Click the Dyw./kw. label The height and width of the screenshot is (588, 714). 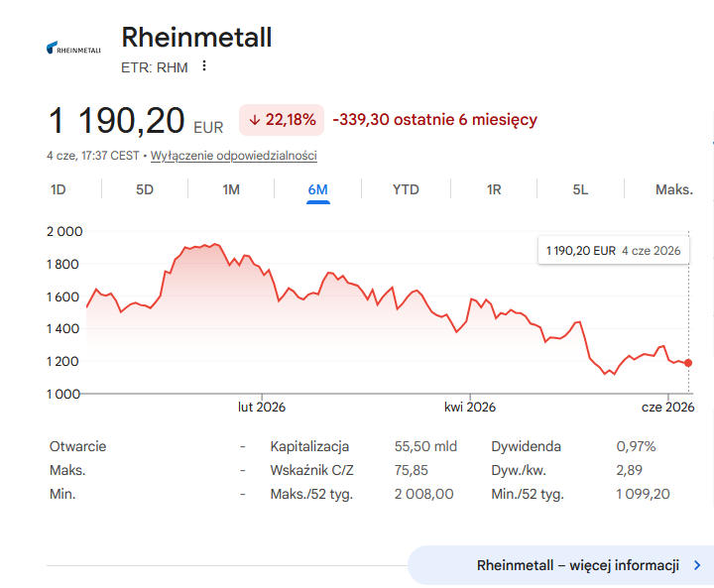pyautogui.click(x=519, y=470)
